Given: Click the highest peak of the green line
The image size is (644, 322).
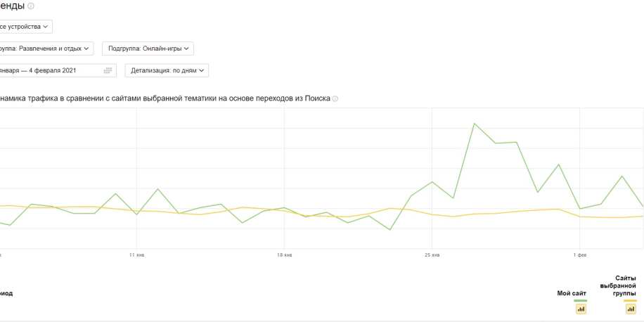Looking at the screenshot, I should pos(475,124).
